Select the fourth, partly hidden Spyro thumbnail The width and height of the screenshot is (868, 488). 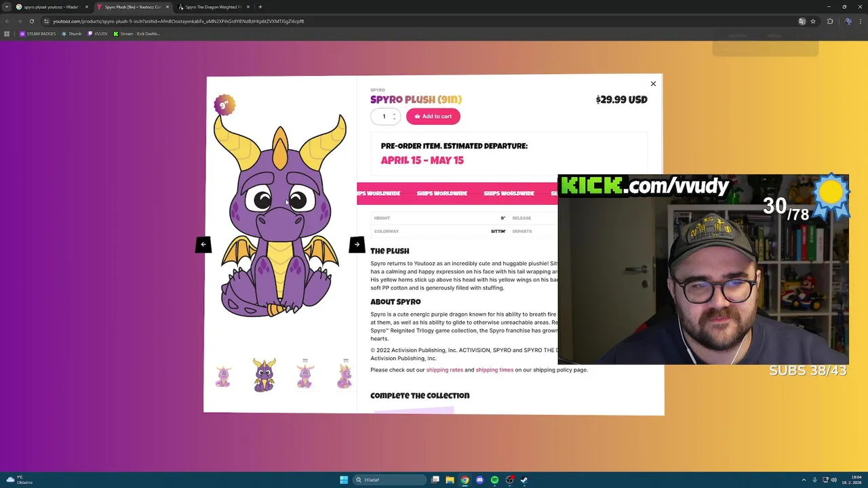point(344,375)
